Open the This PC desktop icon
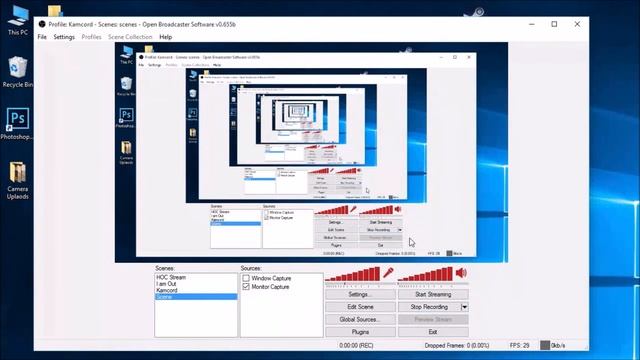Viewport: 640px width, 360px height. [x=18, y=20]
